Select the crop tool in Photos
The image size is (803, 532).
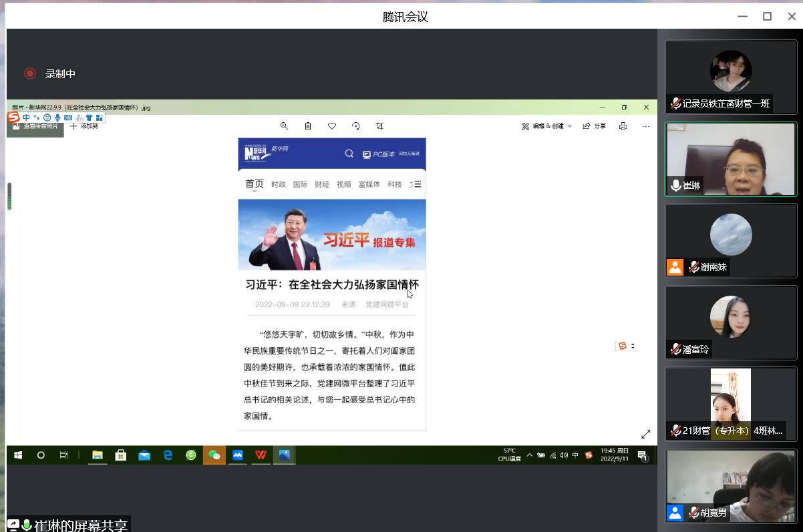coord(379,126)
